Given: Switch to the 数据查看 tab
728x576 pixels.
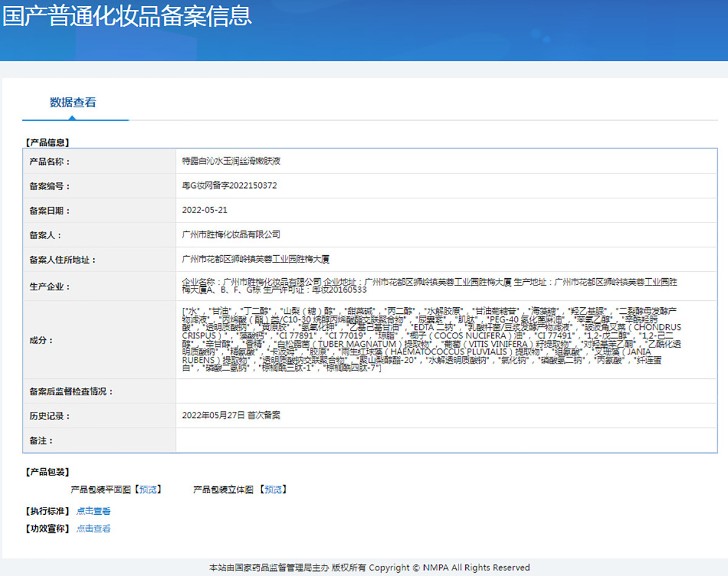Looking at the screenshot, I should pyautogui.click(x=73, y=102).
